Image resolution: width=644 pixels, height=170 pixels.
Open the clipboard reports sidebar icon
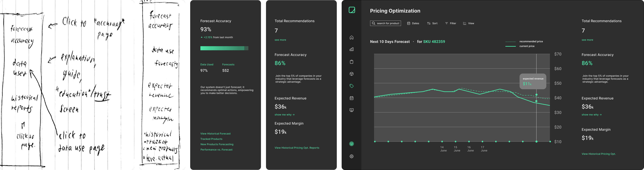point(352,62)
